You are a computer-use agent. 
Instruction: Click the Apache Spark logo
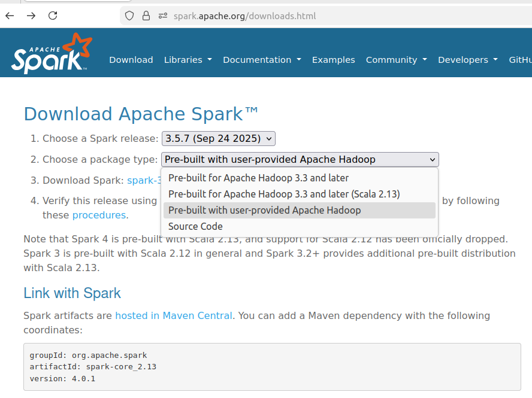coord(52,53)
